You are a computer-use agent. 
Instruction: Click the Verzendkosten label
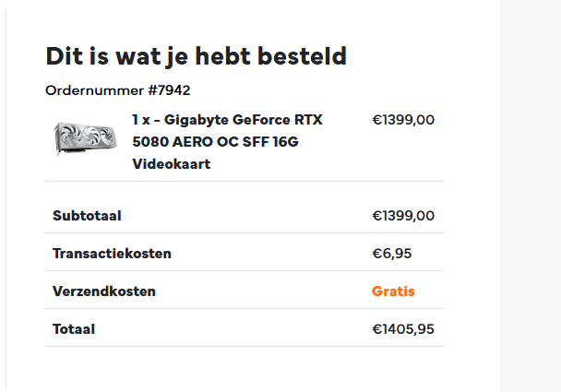(x=104, y=291)
